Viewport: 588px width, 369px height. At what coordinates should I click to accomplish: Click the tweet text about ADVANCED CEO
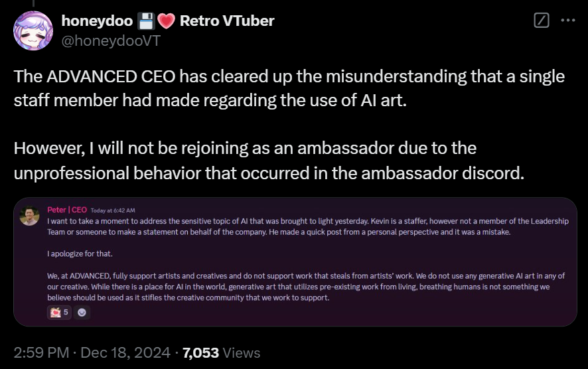click(289, 88)
